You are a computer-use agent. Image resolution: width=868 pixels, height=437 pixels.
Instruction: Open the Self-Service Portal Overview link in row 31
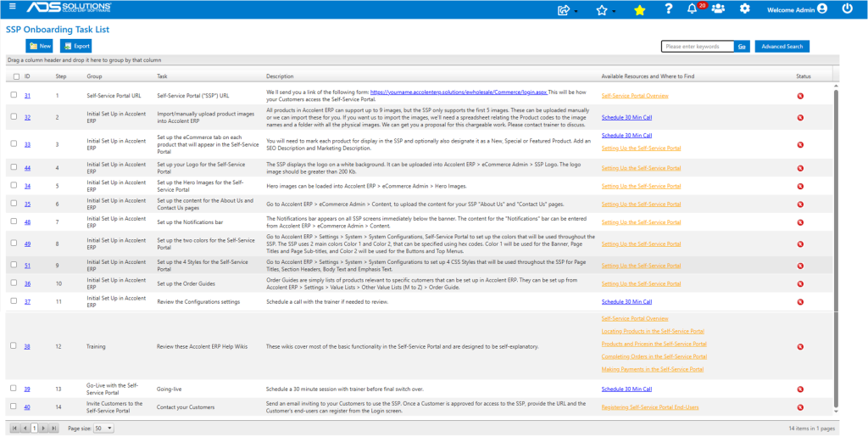pyautogui.click(x=635, y=96)
